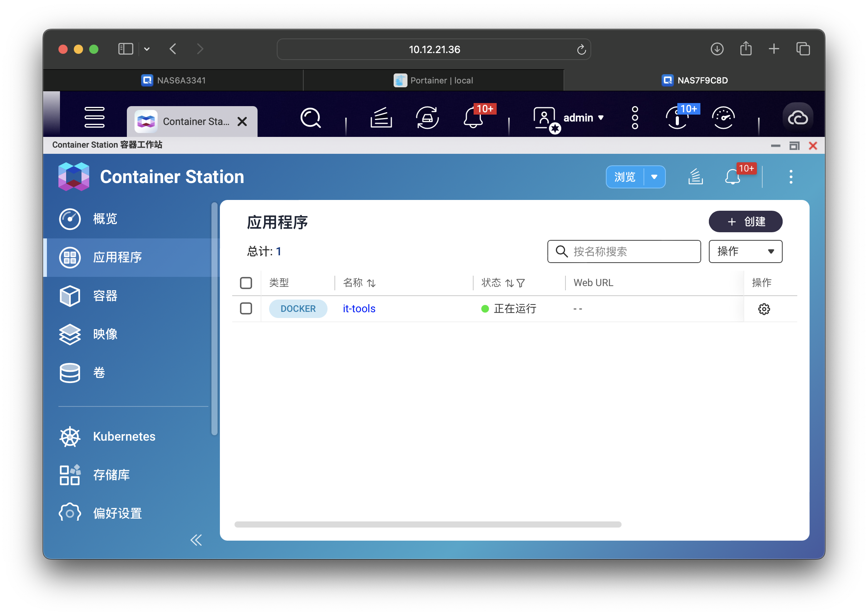Open 偏好设置 preferences in sidebar

[x=131, y=513]
